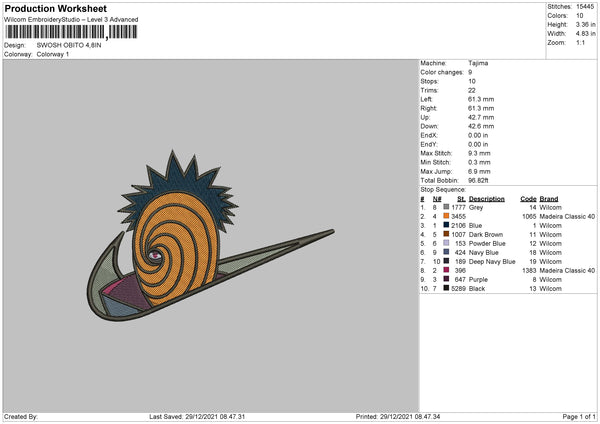This screenshot has height=424, width=600.
Task: Click the Deep Navy Blue color swatch
Action: click(x=446, y=261)
